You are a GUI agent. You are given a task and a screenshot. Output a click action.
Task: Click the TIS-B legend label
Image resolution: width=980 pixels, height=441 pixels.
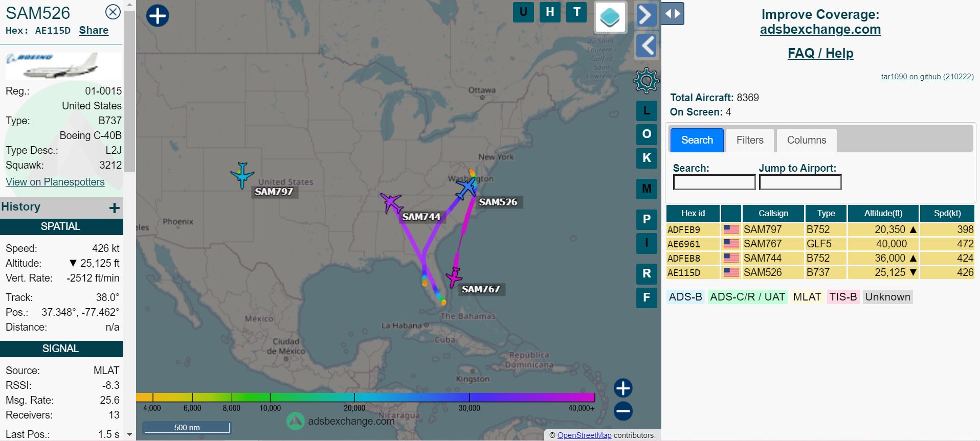[x=843, y=297]
